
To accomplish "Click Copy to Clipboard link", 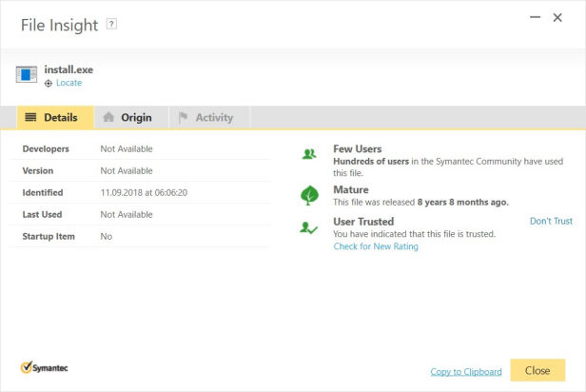I will coord(466,371).
